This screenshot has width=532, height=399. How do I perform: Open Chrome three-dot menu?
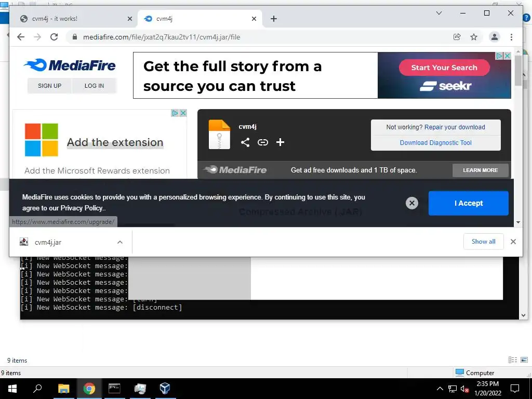click(x=511, y=37)
